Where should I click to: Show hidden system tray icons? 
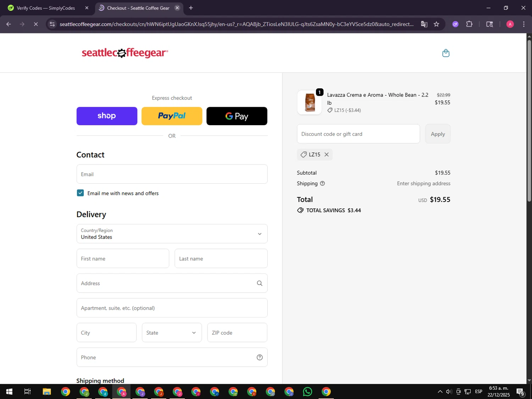440,392
